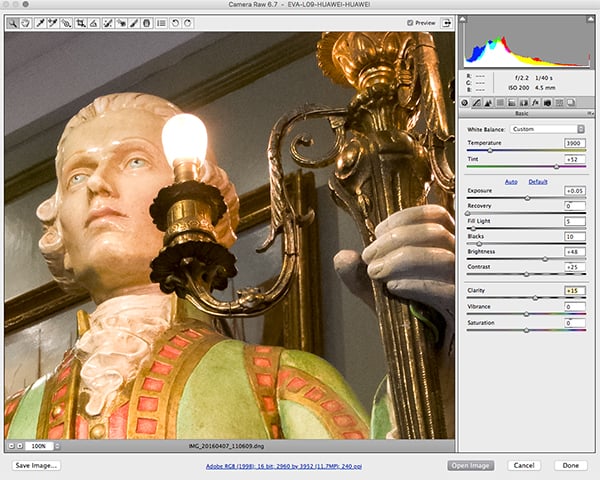Rotate image 90 degrees clockwise
Screen dimensions: 600x480
(x=188, y=22)
